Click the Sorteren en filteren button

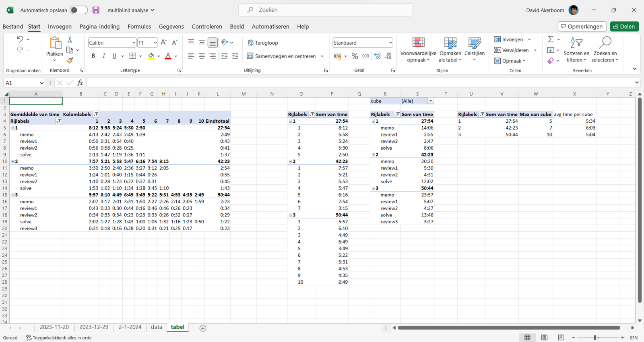(576, 50)
